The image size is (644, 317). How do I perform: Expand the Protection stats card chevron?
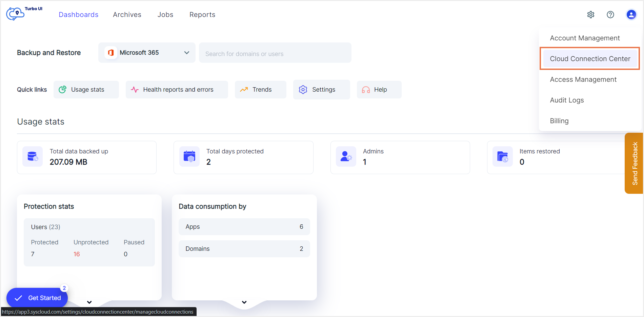tap(89, 302)
